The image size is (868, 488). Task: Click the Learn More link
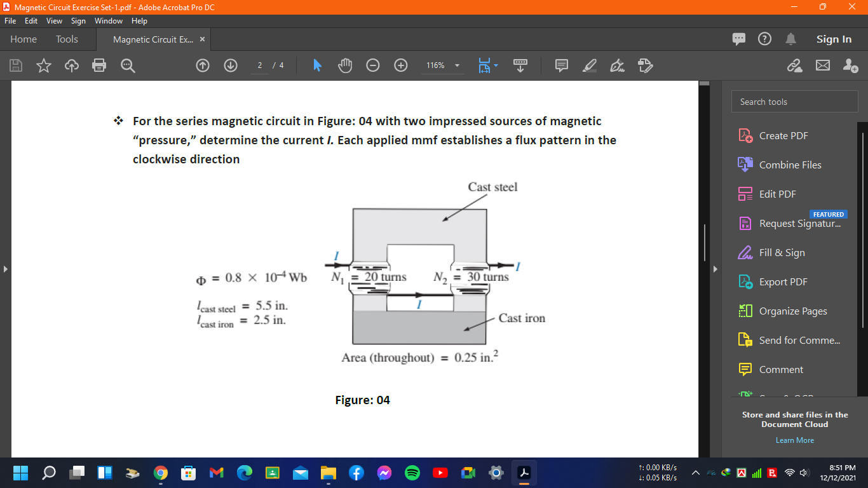[x=794, y=440]
